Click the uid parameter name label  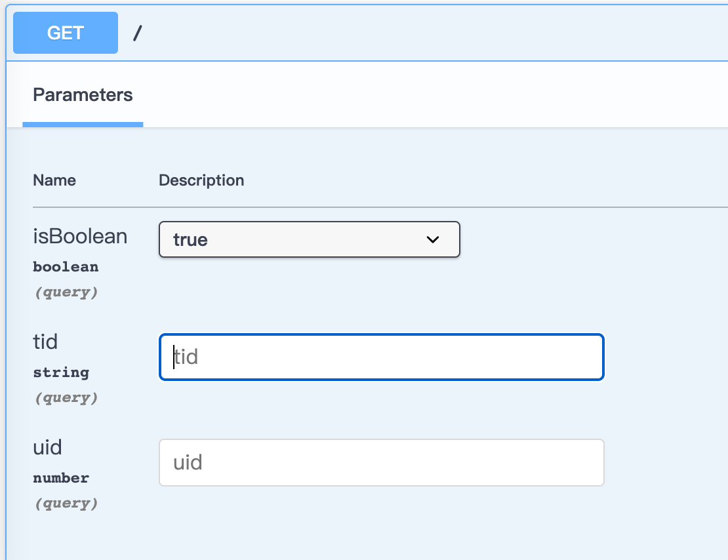point(47,447)
